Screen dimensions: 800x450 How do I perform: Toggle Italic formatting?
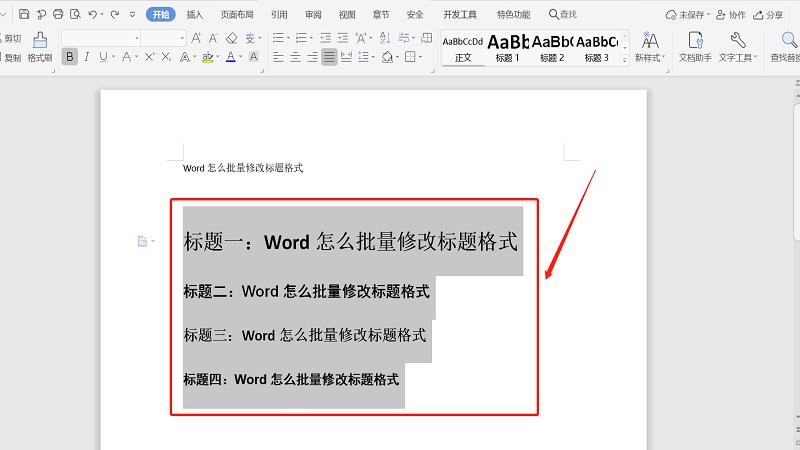86,57
